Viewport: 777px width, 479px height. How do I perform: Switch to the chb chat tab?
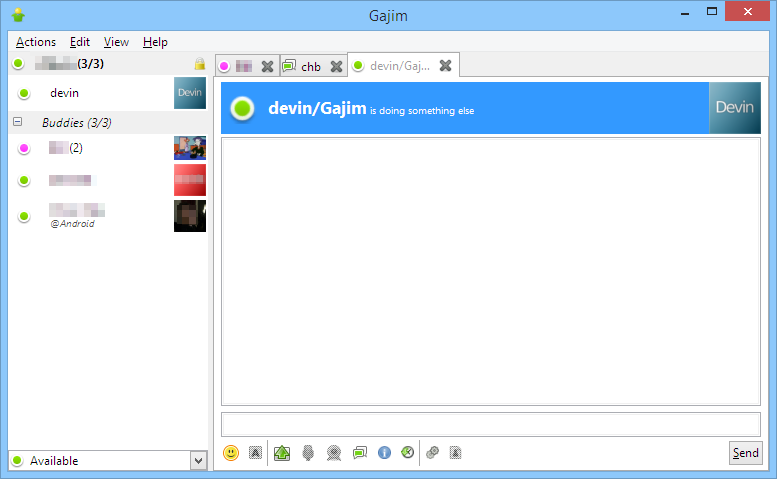[311, 66]
